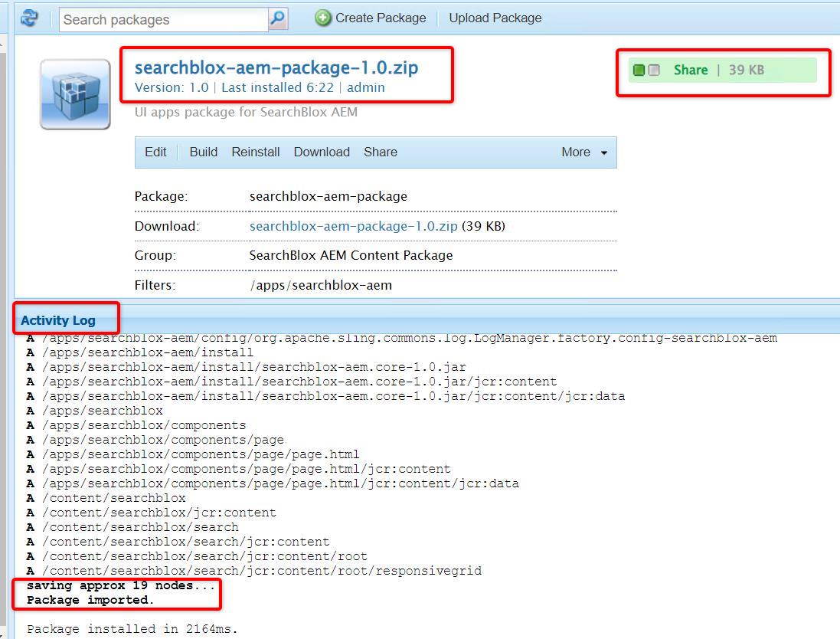Click log line '/apps/searchblox/components/page/page.html'
This screenshot has height=639, width=840.
(201, 454)
